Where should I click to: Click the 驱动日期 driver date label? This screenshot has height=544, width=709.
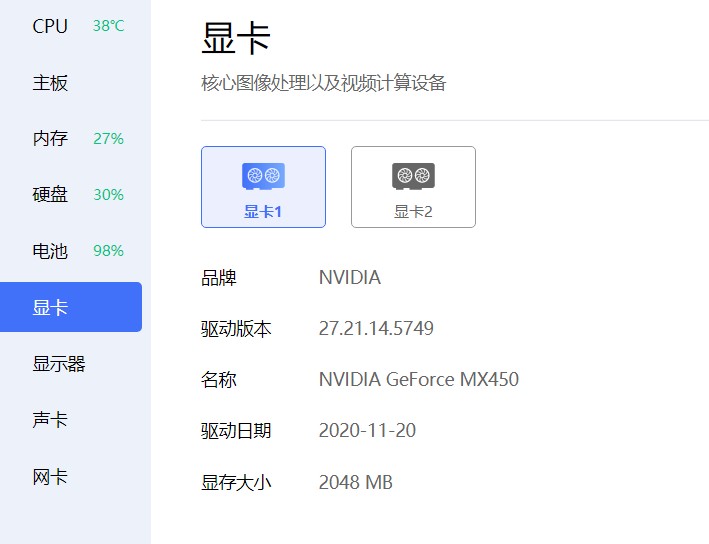pos(236,430)
